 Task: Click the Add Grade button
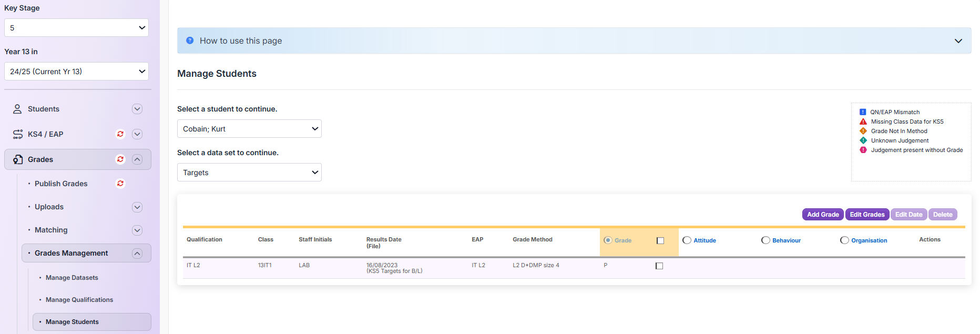click(823, 215)
